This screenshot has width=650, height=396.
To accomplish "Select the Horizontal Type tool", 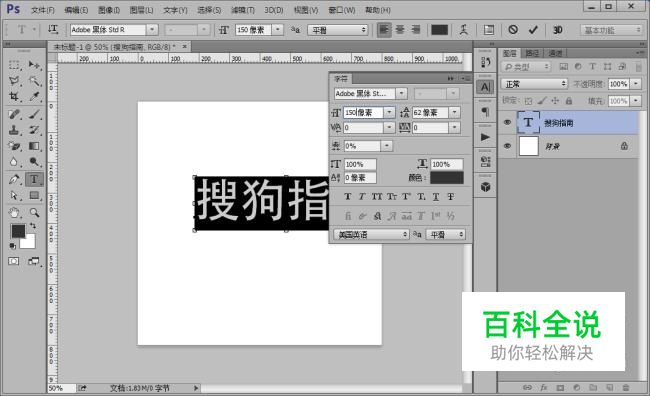I will 34,180.
